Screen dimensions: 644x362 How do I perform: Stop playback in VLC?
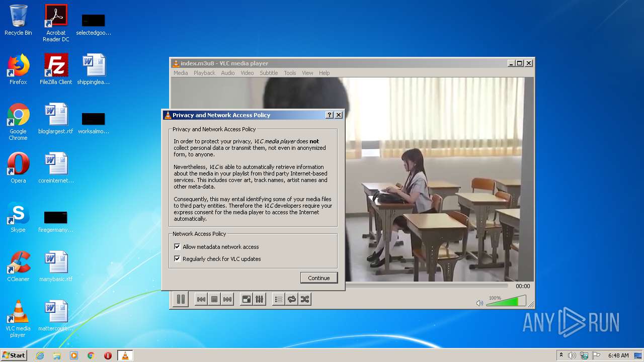pos(214,299)
